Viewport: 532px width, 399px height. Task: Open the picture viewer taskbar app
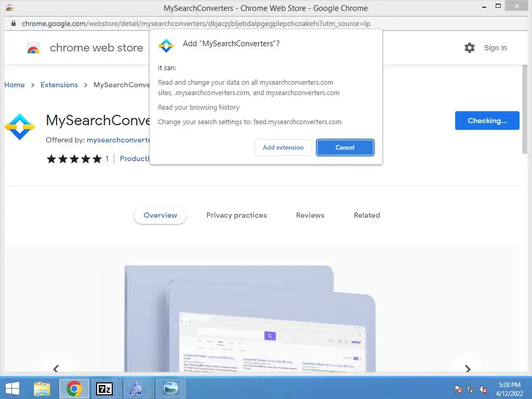(x=170, y=389)
